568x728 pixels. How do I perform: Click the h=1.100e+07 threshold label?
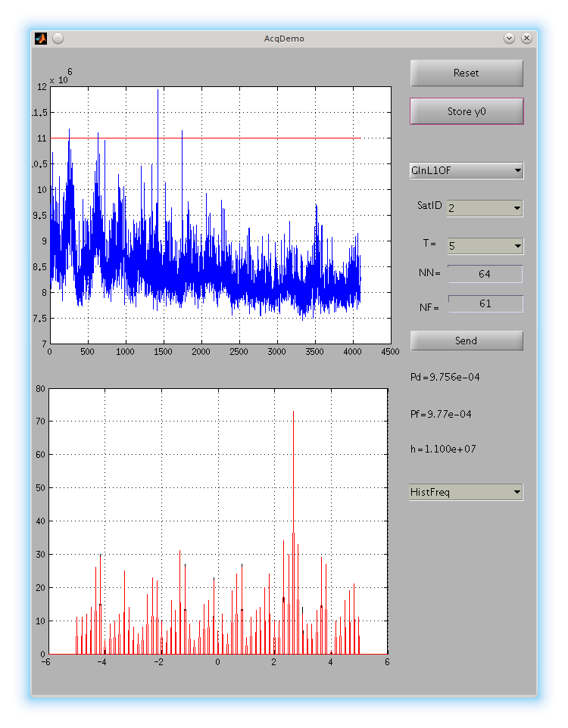pyautogui.click(x=443, y=449)
